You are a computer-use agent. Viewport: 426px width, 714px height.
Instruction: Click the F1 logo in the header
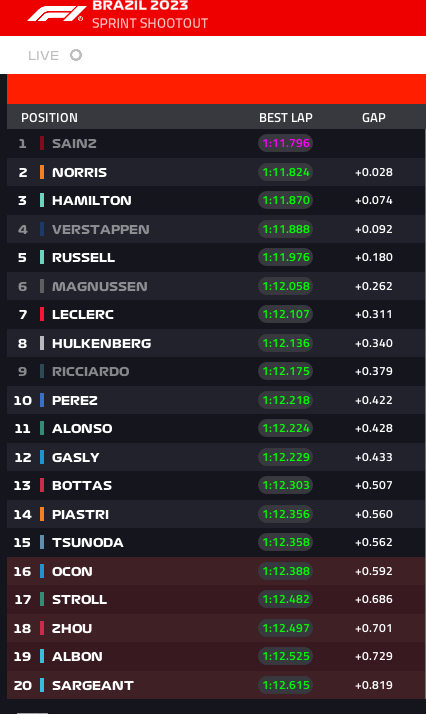pos(56,14)
